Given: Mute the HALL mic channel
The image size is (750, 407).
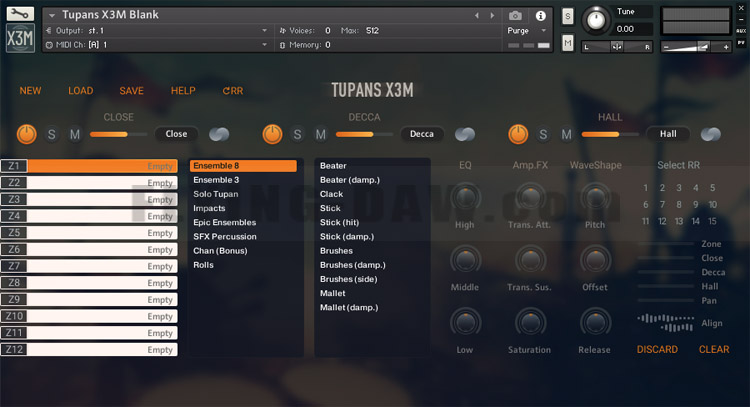Looking at the screenshot, I should pyautogui.click(x=567, y=134).
